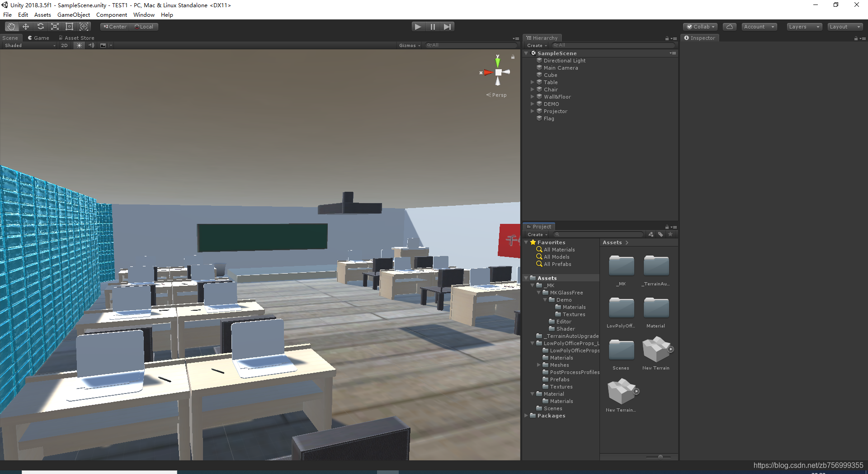Open Shaded draw mode dropdown
Viewport: 868px width, 474px height.
pos(30,45)
